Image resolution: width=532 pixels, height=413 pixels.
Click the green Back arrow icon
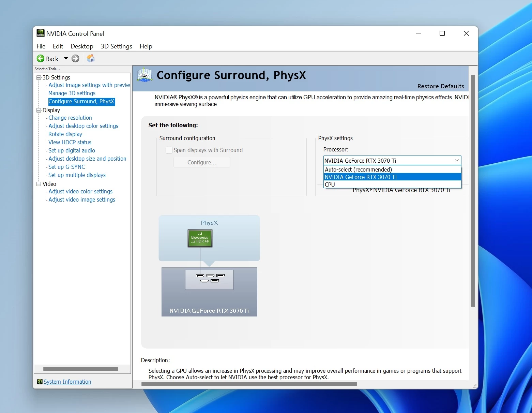[x=41, y=59]
